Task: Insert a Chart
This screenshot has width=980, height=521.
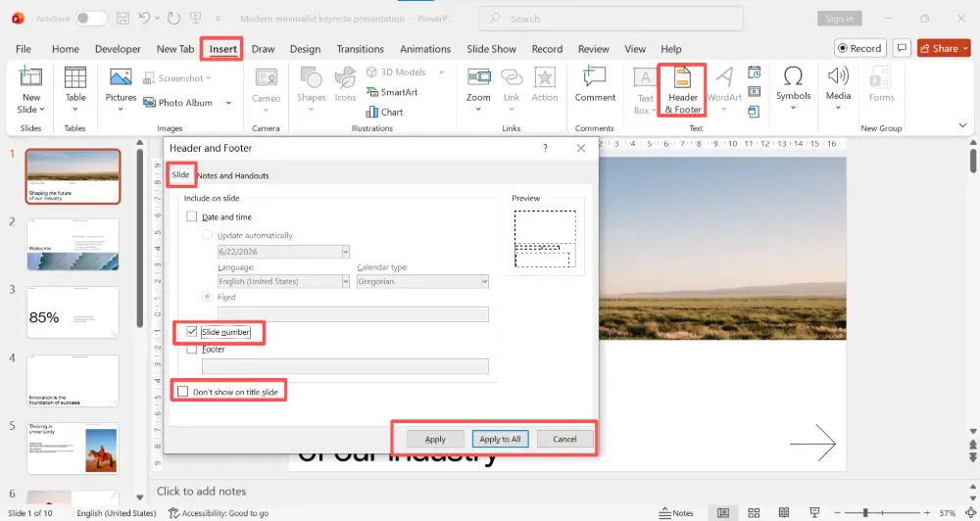Action: point(384,112)
